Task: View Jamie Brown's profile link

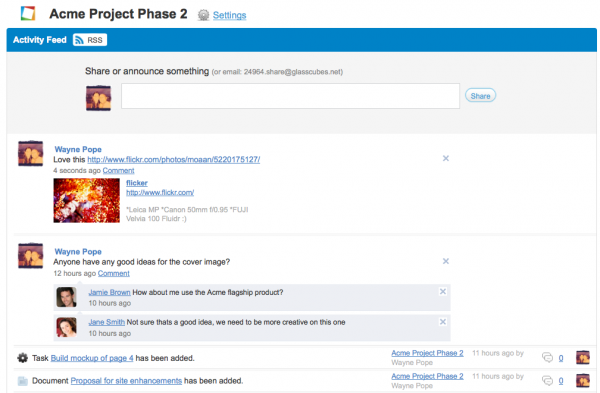Action: [x=109, y=292]
